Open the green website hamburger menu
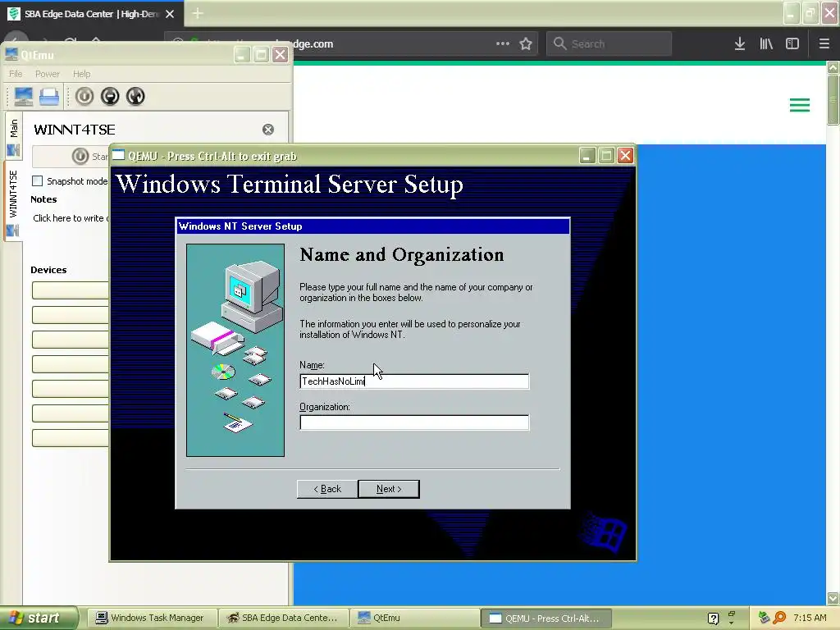This screenshot has height=630, width=840. [x=799, y=105]
